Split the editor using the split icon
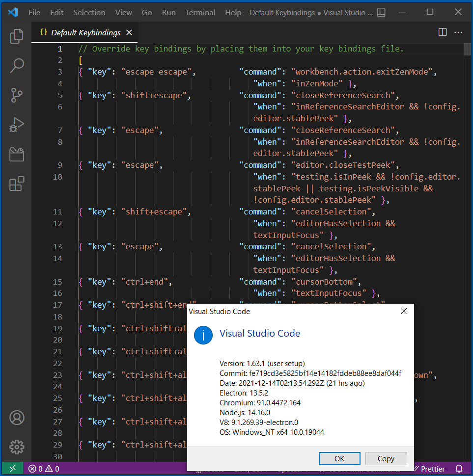This screenshot has height=476, width=473. [442, 32]
